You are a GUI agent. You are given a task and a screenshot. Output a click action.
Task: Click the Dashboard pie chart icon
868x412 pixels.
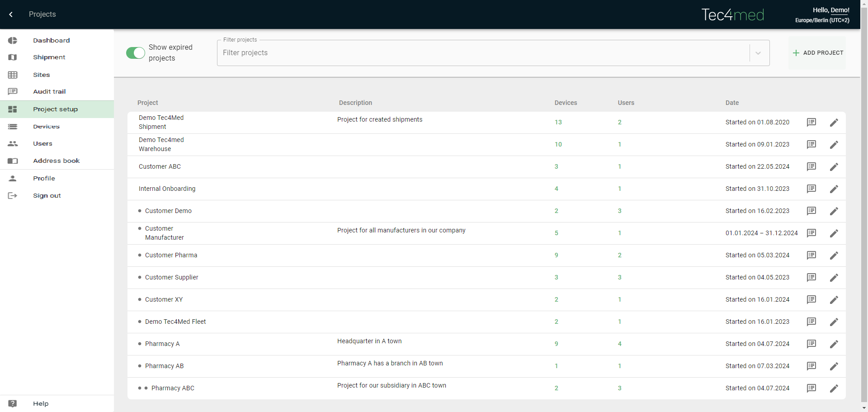(x=13, y=41)
